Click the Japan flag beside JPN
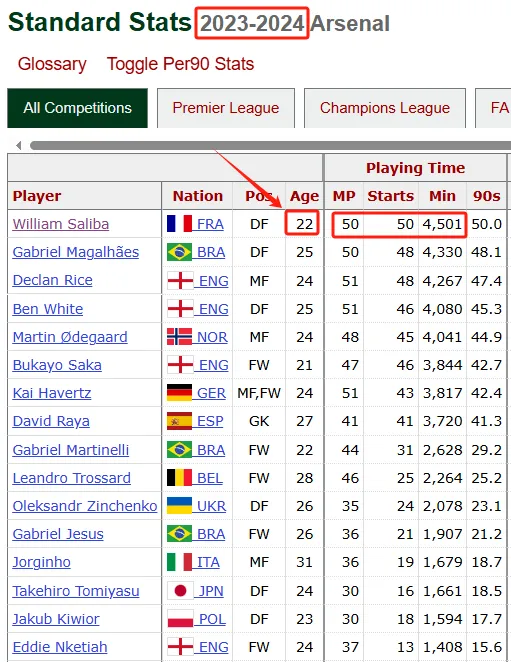The image size is (511, 662). (180, 591)
